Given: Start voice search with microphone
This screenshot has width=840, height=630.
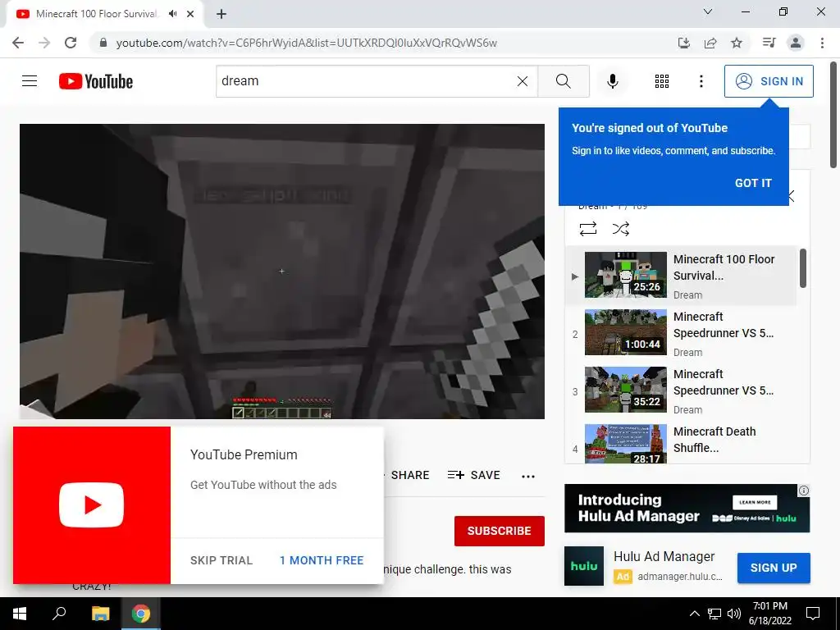Looking at the screenshot, I should coord(612,81).
